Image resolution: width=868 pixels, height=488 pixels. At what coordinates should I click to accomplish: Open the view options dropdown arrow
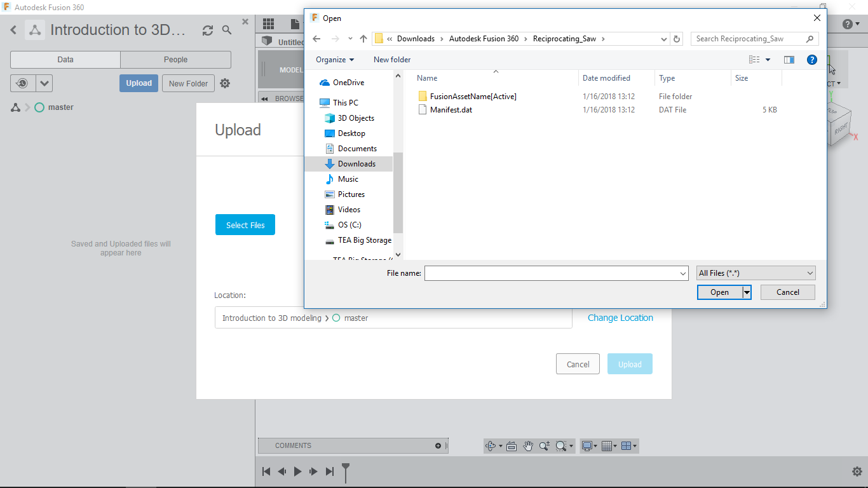[768, 60]
